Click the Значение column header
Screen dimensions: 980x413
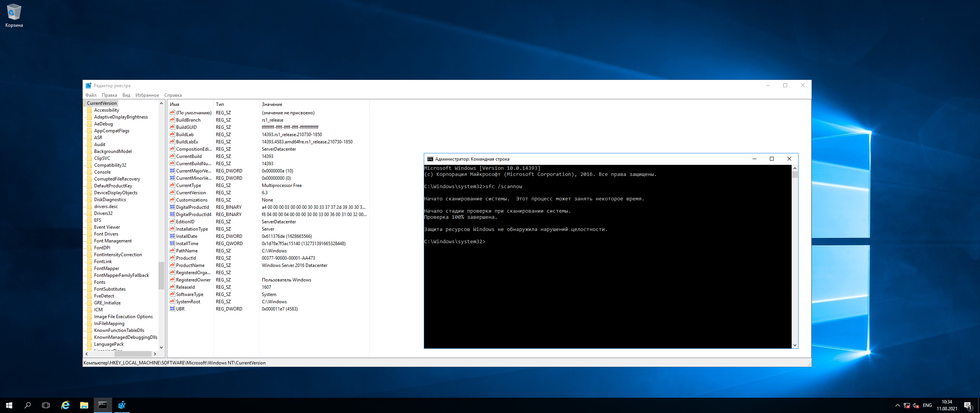[314, 104]
